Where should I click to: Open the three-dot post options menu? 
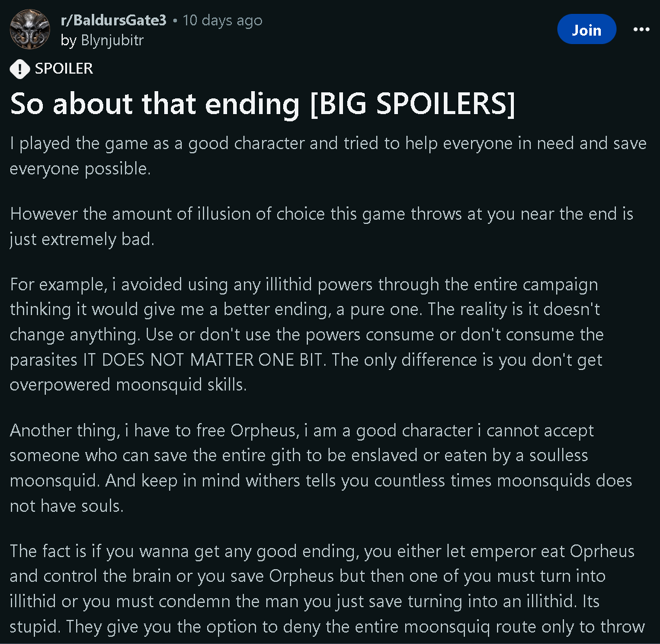point(641,30)
